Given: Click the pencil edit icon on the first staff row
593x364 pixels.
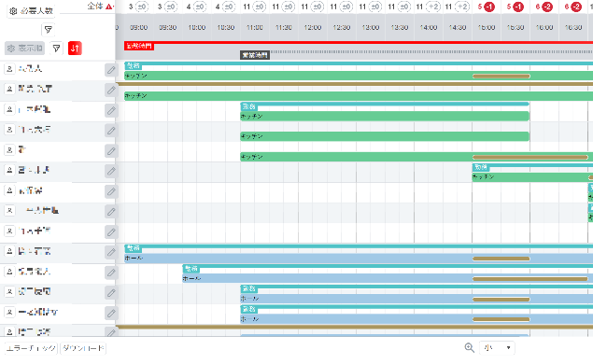Looking at the screenshot, I should [111, 70].
